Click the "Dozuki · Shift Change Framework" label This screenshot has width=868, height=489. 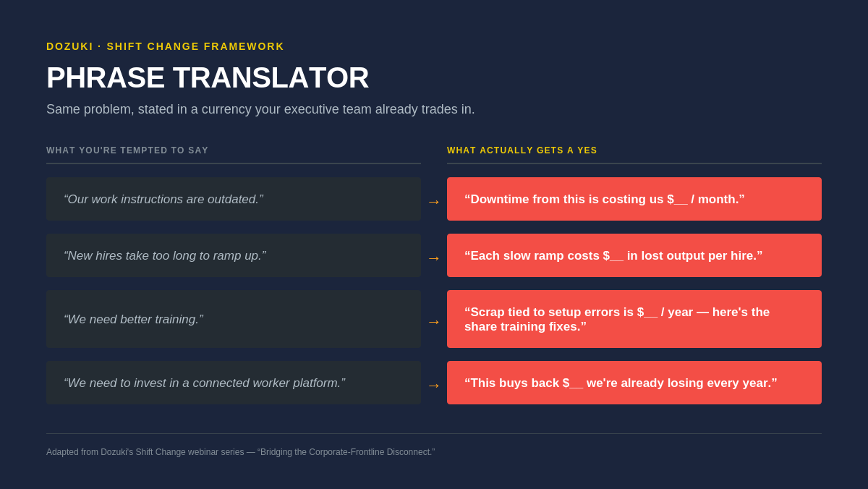pos(166,46)
